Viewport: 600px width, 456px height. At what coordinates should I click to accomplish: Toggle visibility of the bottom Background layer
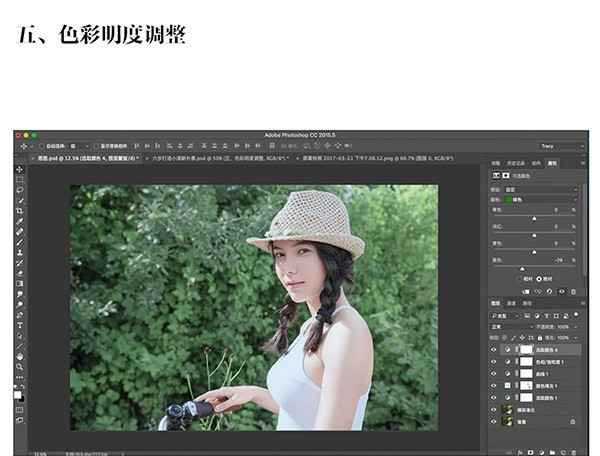click(x=493, y=422)
